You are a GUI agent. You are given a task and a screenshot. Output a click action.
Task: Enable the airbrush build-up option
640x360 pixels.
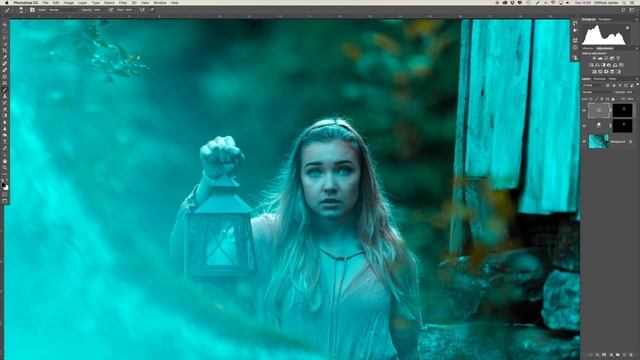point(142,10)
